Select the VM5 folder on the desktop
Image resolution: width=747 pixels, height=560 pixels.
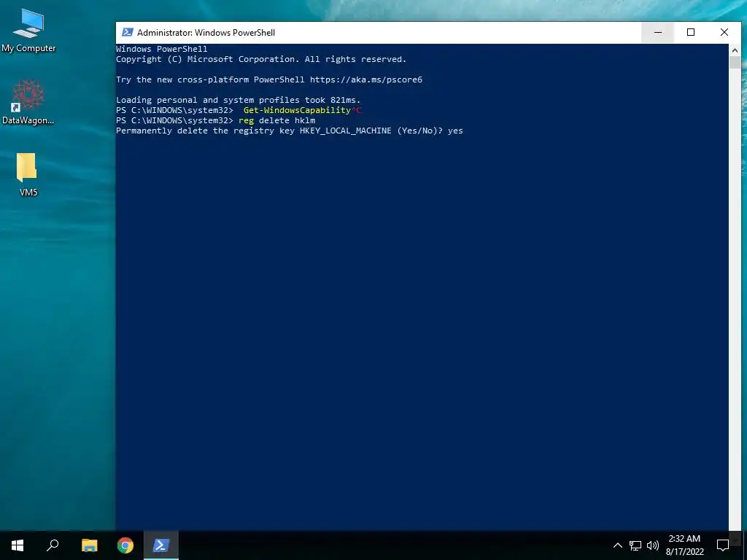pyautogui.click(x=28, y=175)
